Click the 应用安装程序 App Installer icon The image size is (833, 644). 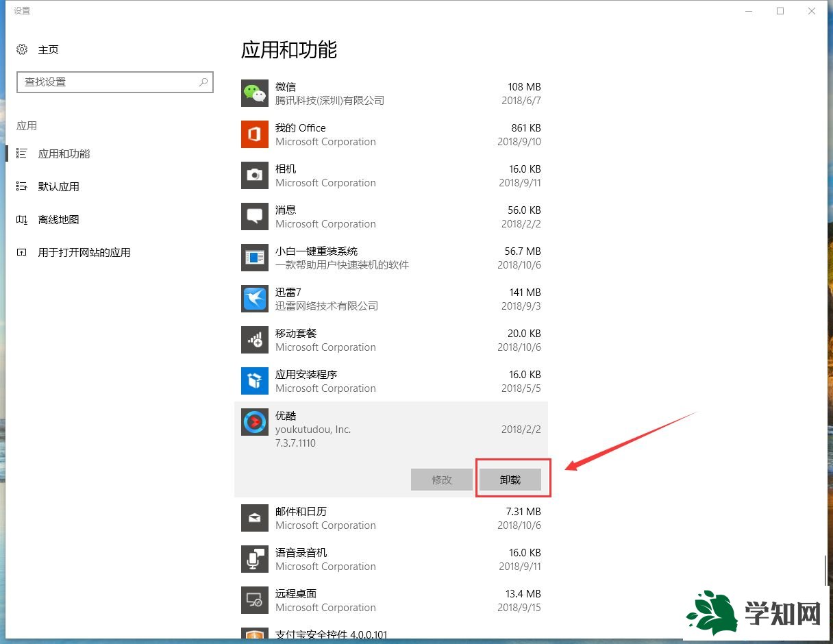coord(254,381)
